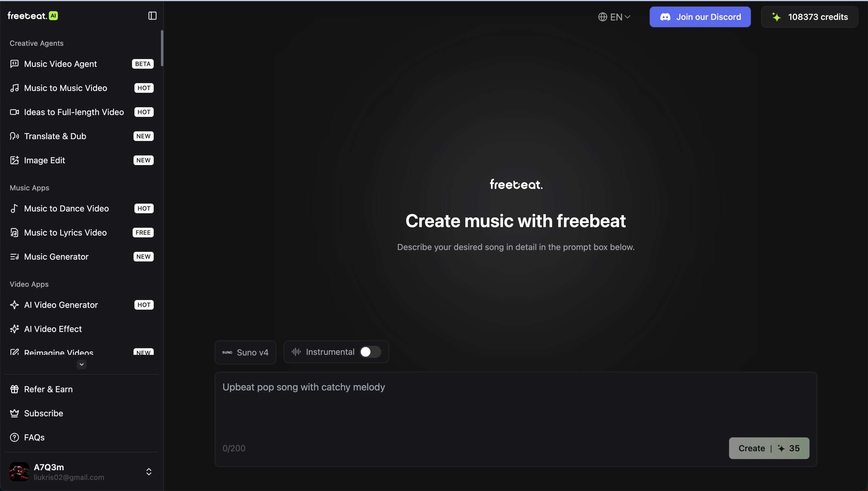Open the Subscribe page
Viewport: 868px width, 491px height.
pyautogui.click(x=82, y=414)
